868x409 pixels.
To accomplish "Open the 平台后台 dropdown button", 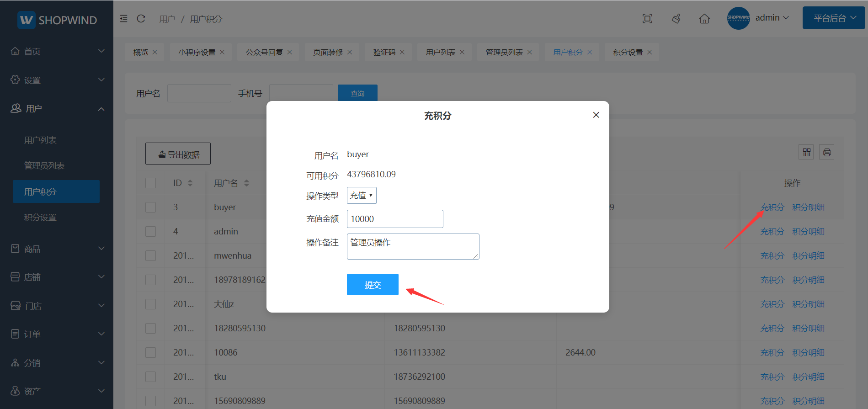I will coord(834,18).
